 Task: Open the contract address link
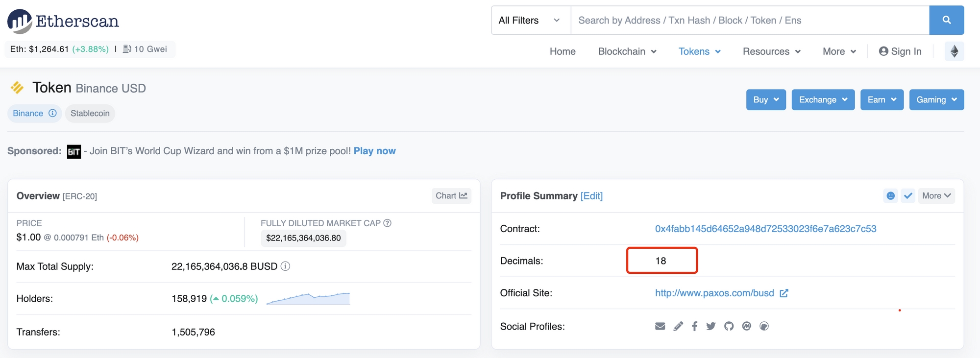tap(765, 229)
